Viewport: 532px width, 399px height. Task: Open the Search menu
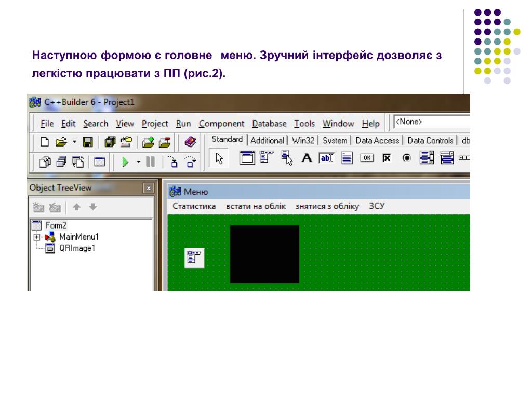point(96,124)
